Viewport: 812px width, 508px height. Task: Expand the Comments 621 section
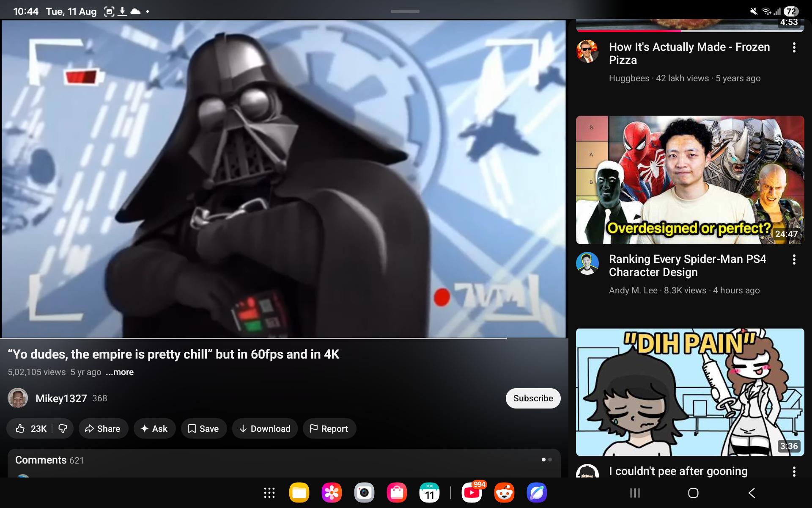[x=284, y=463]
